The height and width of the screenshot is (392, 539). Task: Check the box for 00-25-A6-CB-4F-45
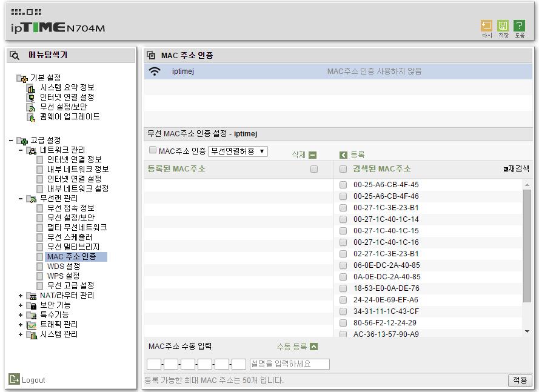(x=343, y=185)
